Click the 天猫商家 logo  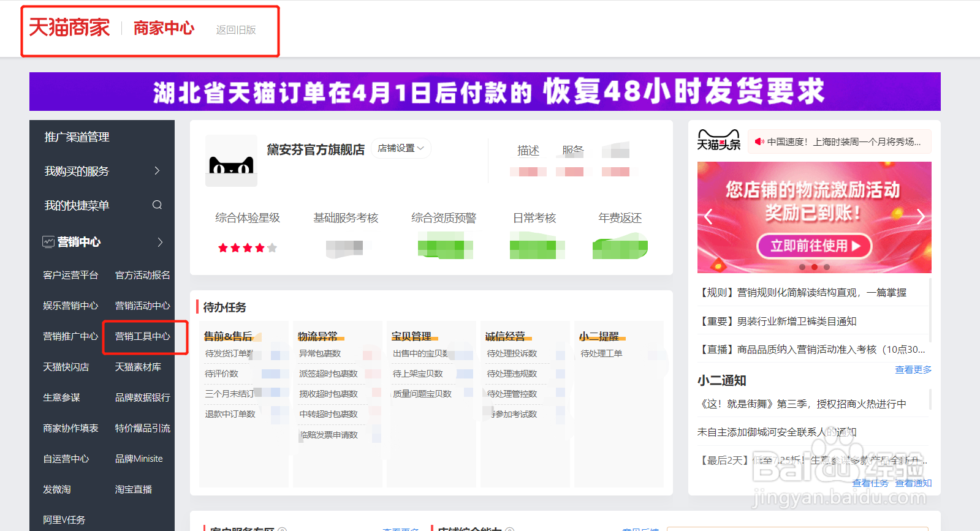click(69, 28)
